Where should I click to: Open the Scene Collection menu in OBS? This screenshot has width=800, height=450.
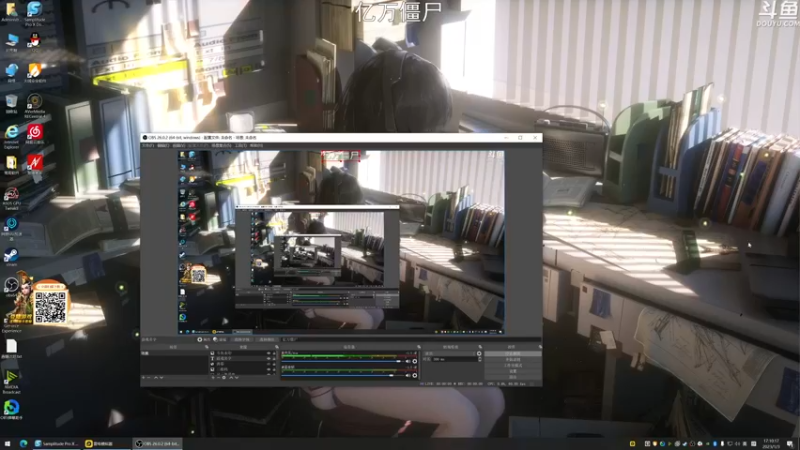coord(221,145)
